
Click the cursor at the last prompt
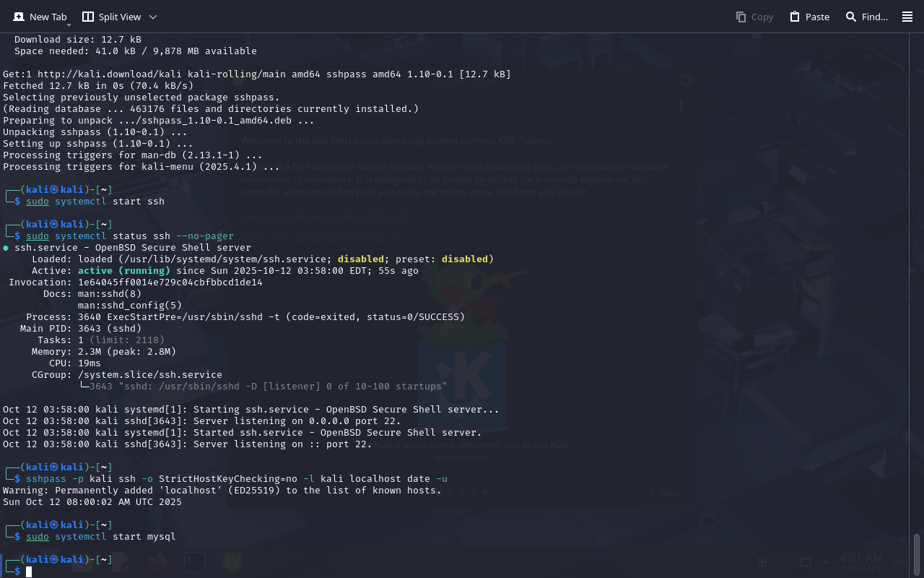tap(29, 571)
